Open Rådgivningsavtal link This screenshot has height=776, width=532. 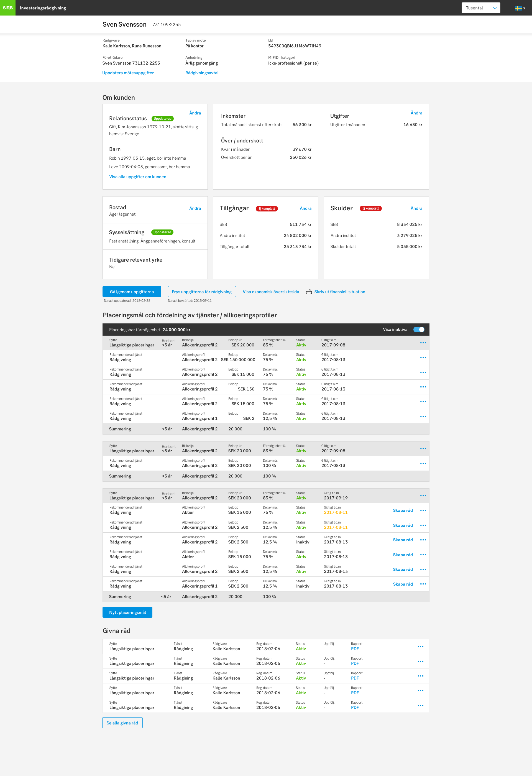tap(202, 73)
